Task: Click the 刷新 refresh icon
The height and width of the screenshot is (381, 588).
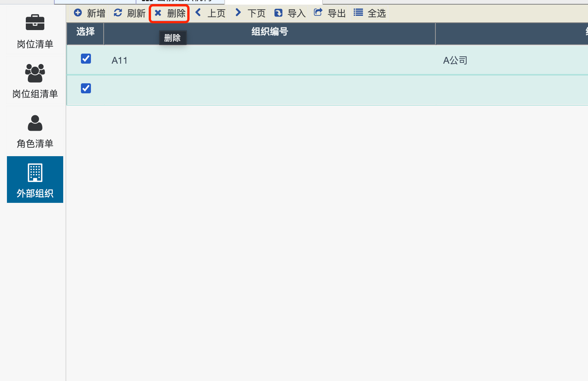Action: click(118, 13)
